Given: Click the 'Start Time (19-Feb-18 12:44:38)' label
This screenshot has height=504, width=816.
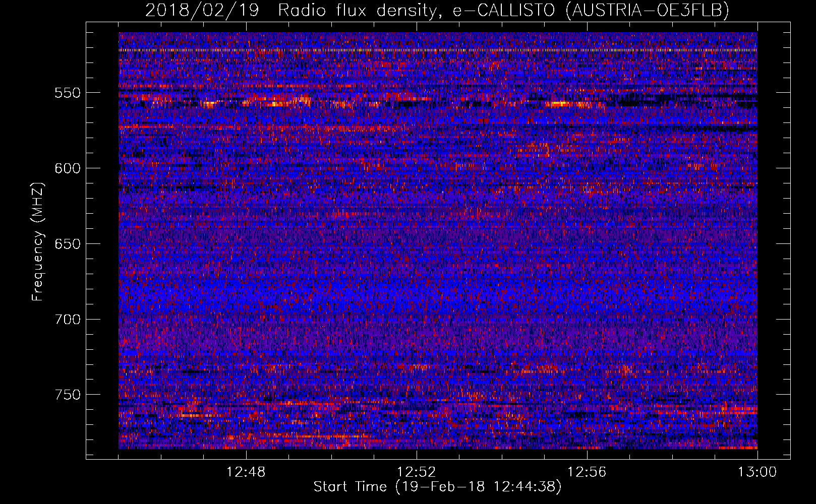Looking at the screenshot, I should click(x=437, y=487).
